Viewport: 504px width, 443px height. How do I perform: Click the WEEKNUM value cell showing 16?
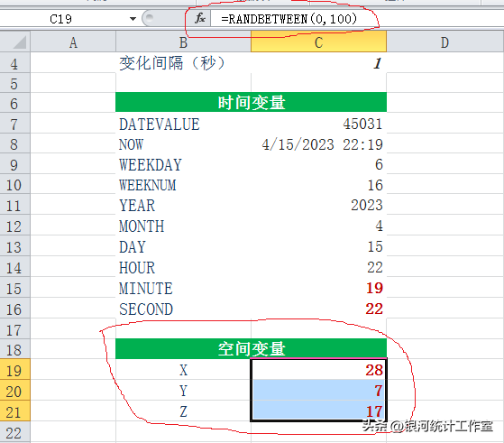click(x=318, y=185)
